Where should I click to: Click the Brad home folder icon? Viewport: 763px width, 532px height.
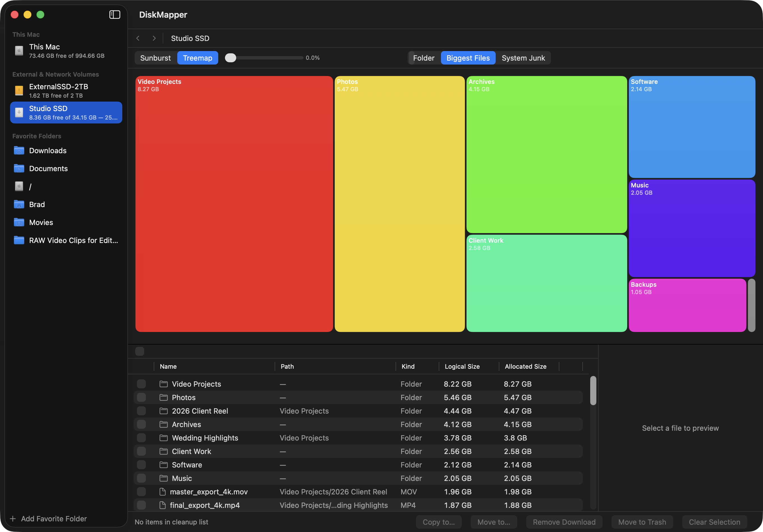19,205
